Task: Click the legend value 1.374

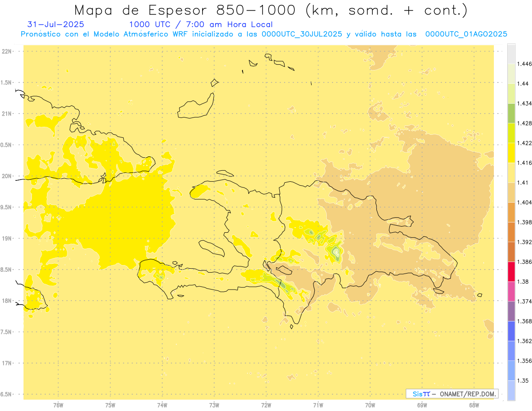Action: pos(524,301)
